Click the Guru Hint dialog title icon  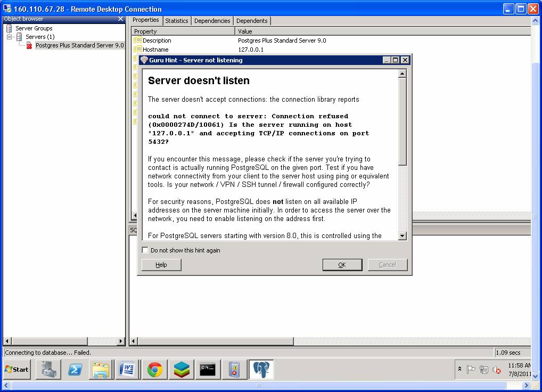144,60
